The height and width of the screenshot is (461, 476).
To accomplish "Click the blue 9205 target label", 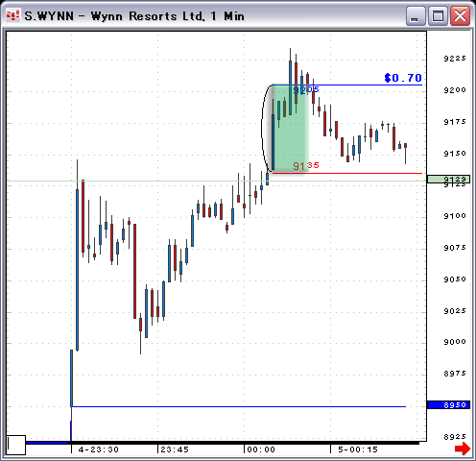I will (306, 89).
